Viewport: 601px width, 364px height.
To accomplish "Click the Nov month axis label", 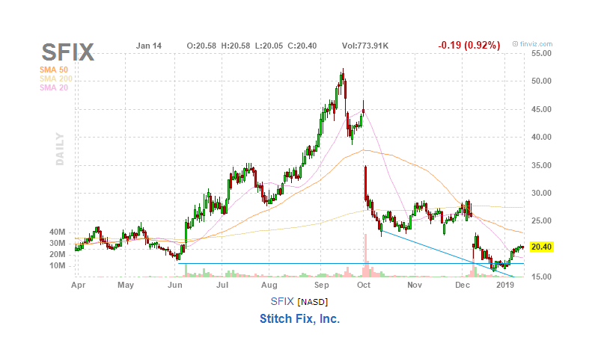I will [415, 286].
